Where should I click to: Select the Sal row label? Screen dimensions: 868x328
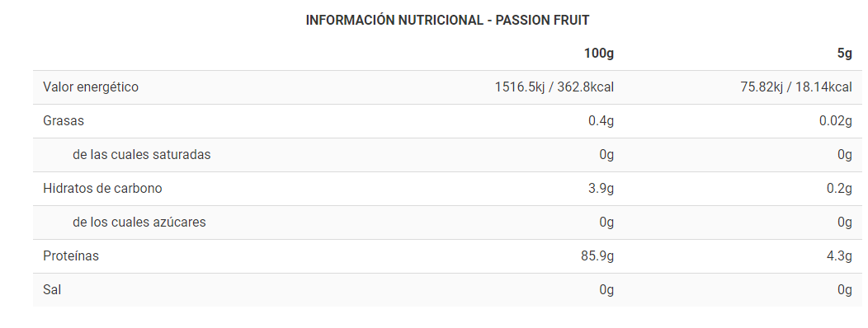coord(52,289)
